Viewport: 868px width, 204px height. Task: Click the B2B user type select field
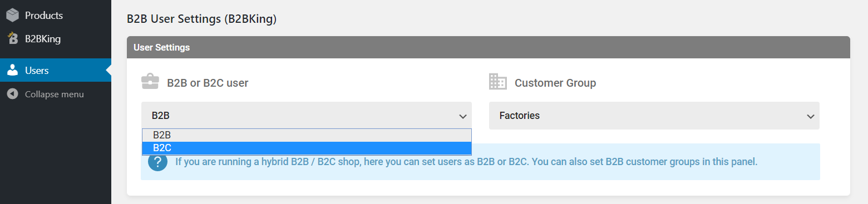point(307,116)
